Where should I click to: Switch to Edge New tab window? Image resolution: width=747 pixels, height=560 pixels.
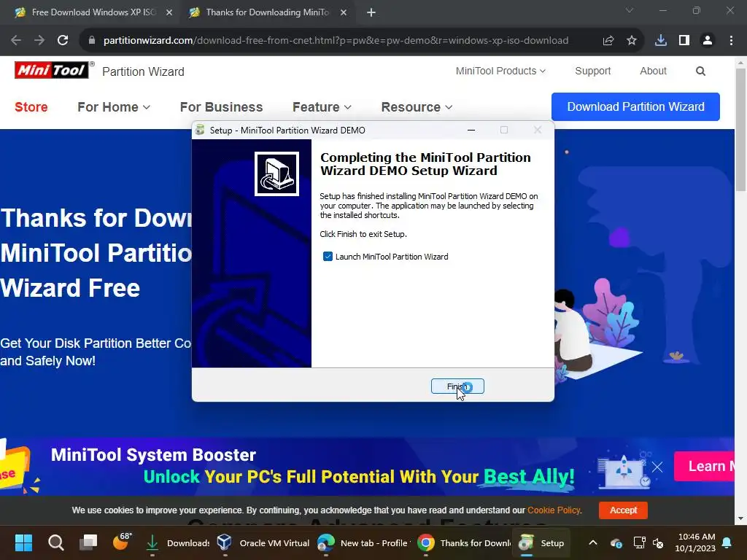click(x=364, y=542)
